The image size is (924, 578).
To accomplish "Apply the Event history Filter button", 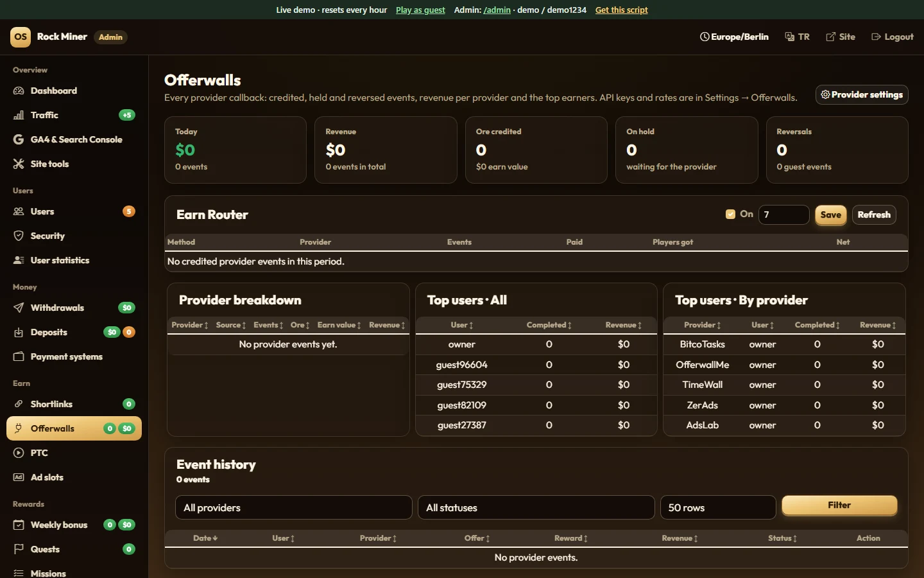I will pos(839,505).
